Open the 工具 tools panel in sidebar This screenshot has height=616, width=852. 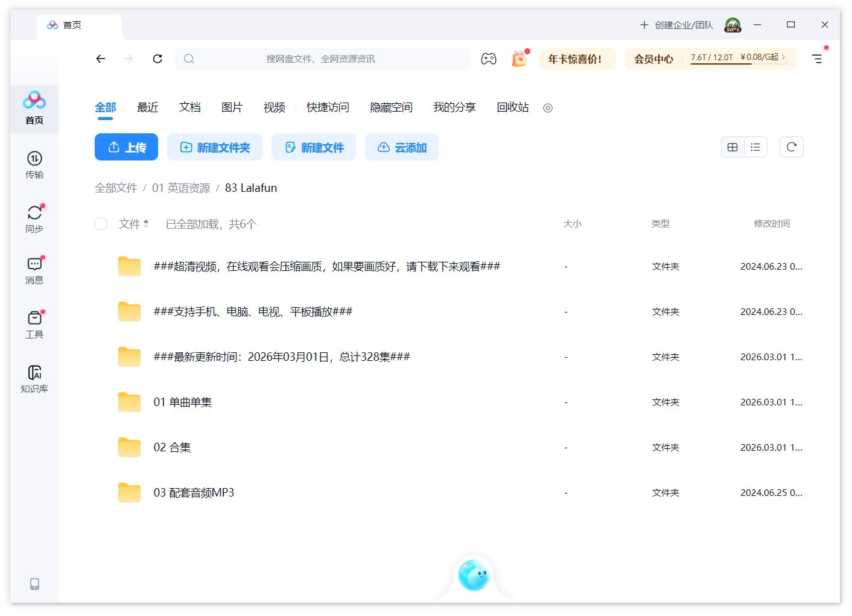pos(34,324)
